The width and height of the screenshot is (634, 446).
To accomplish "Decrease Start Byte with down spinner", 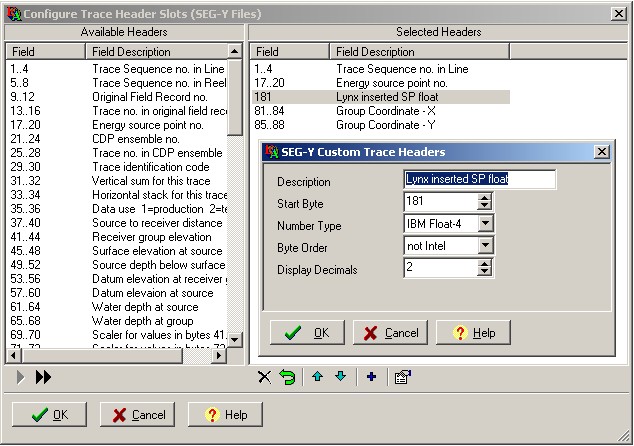I will 484,205.
